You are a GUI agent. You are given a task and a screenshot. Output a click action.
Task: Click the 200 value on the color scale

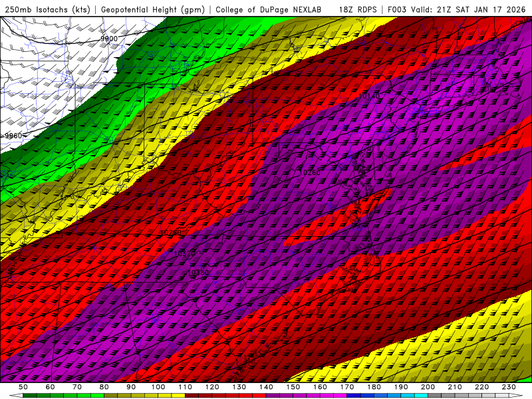pyautogui.click(x=428, y=387)
